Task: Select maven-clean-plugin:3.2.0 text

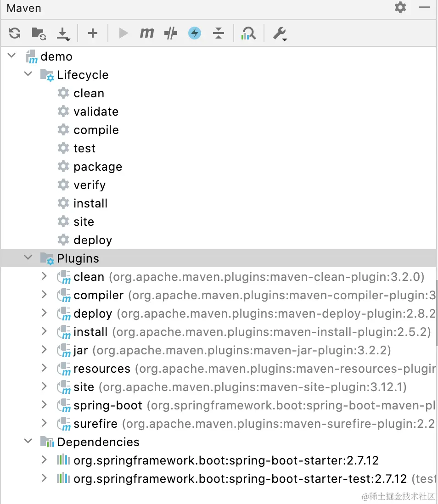Action: point(267,277)
